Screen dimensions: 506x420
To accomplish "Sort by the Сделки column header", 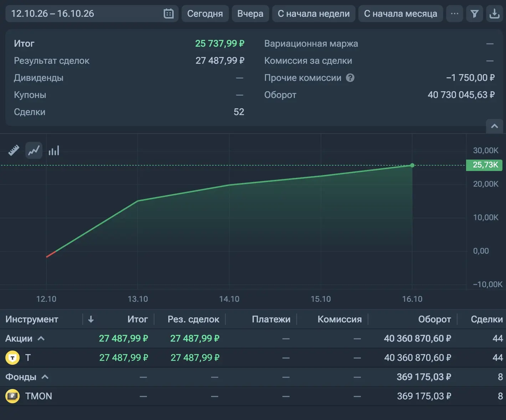I will (487, 319).
